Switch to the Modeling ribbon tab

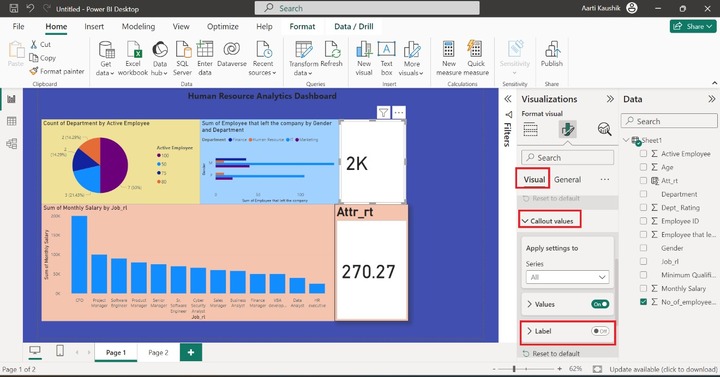pyautogui.click(x=138, y=27)
